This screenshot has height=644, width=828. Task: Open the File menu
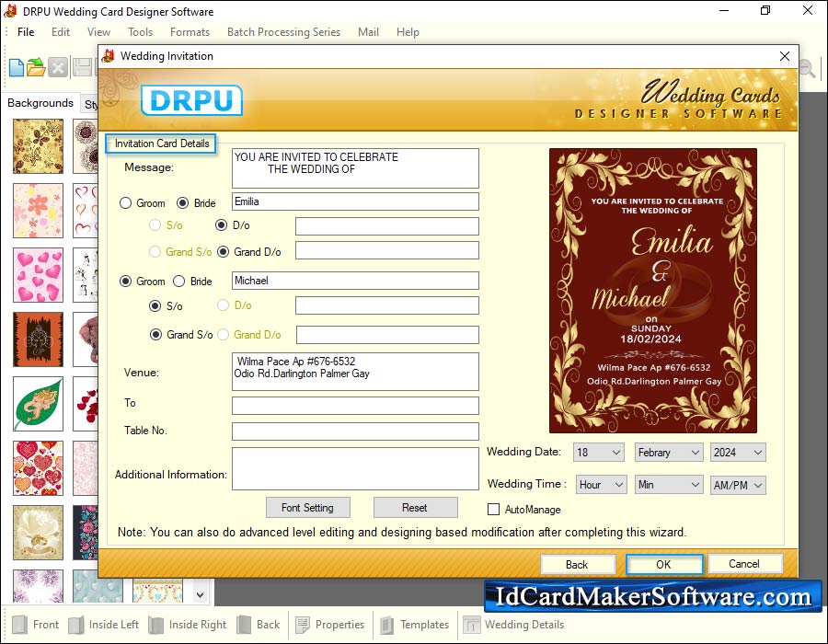click(x=26, y=32)
